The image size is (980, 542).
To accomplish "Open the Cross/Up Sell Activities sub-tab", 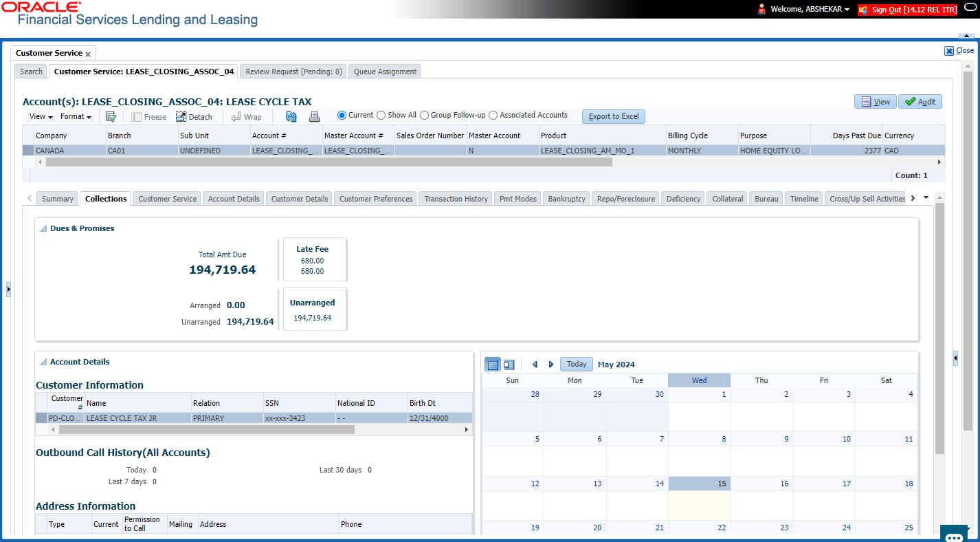I will tap(867, 199).
